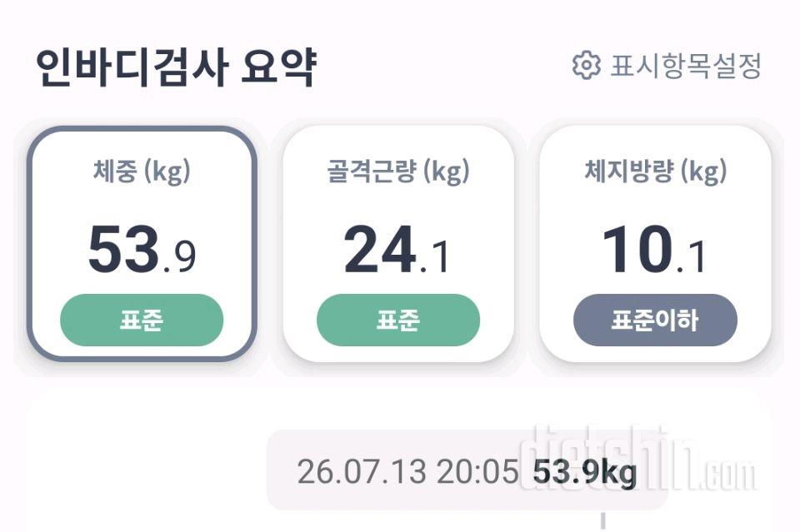The width and height of the screenshot is (800, 532).
Task: Click the chart marker line below tooltip
Action: (x=602, y=521)
